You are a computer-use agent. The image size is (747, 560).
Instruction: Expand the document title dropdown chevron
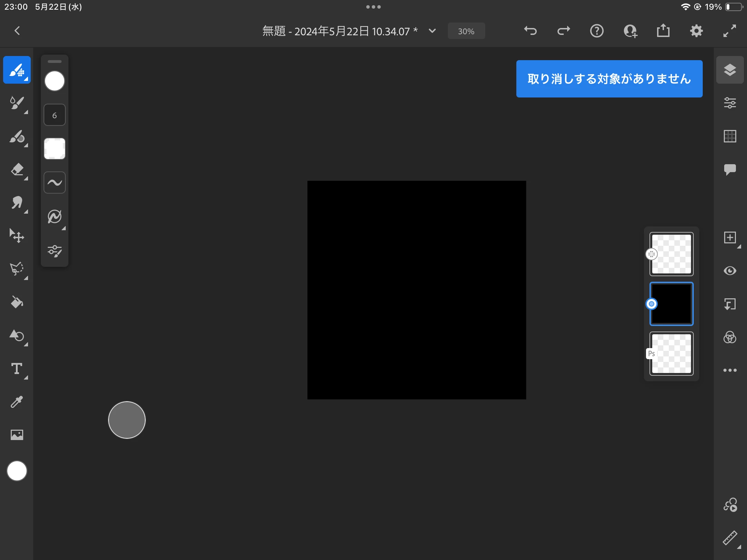pyautogui.click(x=432, y=31)
